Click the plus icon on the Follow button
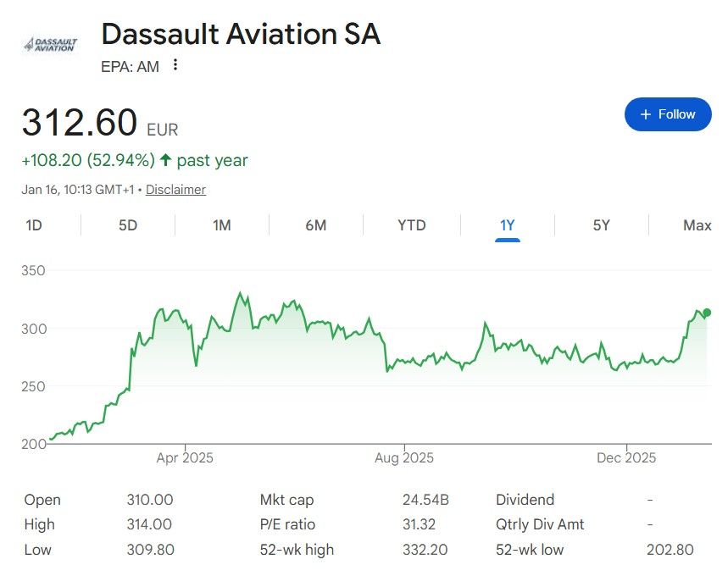728x576 pixels. [645, 114]
